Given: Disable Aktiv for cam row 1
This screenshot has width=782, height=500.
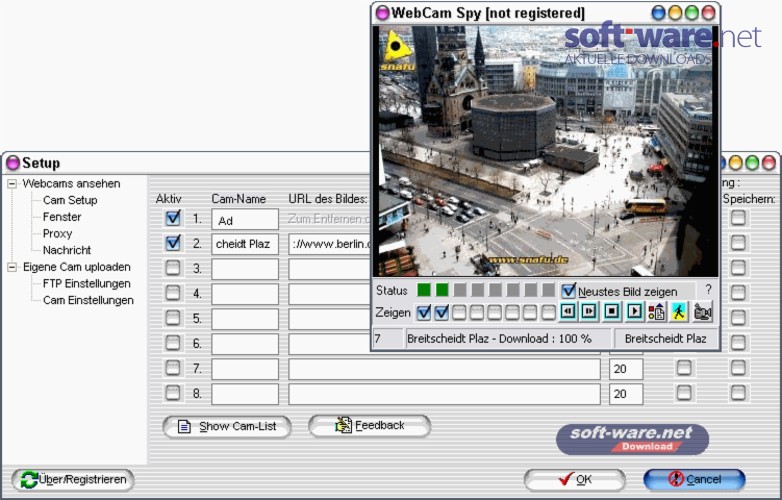Looking at the screenshot, I should click(173, 218).
